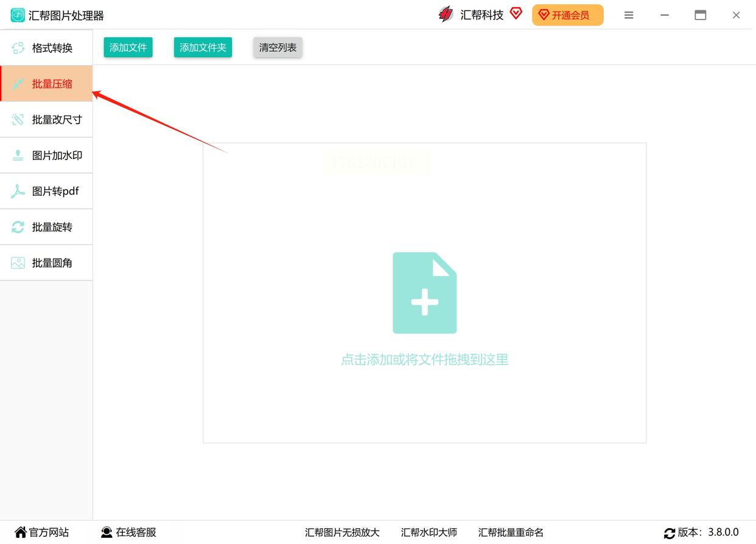Maximize the application window
Viewport: 756px width, 544px height.
click(701, 15)
